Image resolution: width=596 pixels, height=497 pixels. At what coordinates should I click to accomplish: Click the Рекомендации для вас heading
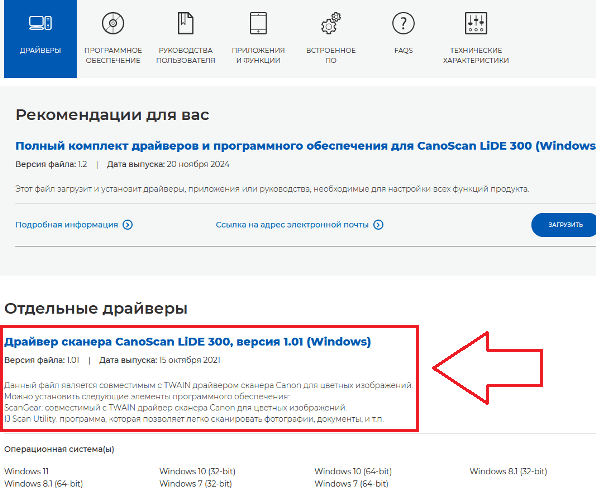tap(112, 115)
